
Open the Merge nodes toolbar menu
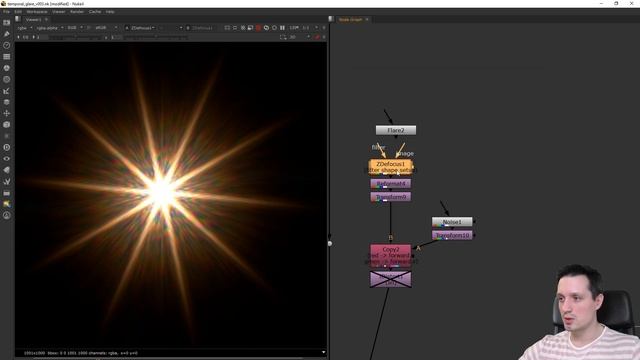(7, 102)
